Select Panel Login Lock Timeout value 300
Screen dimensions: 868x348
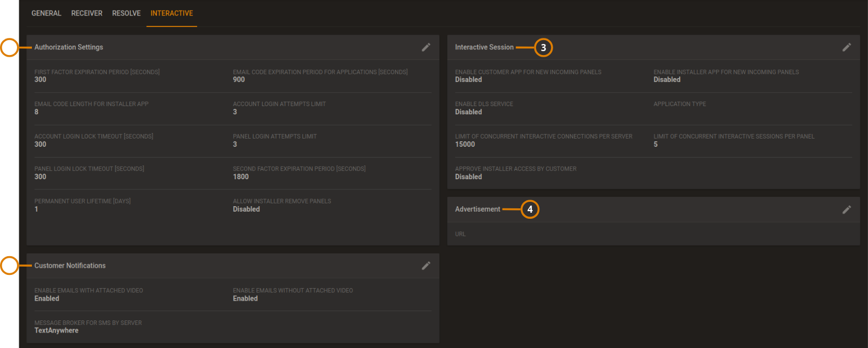[x=40, y=177]
